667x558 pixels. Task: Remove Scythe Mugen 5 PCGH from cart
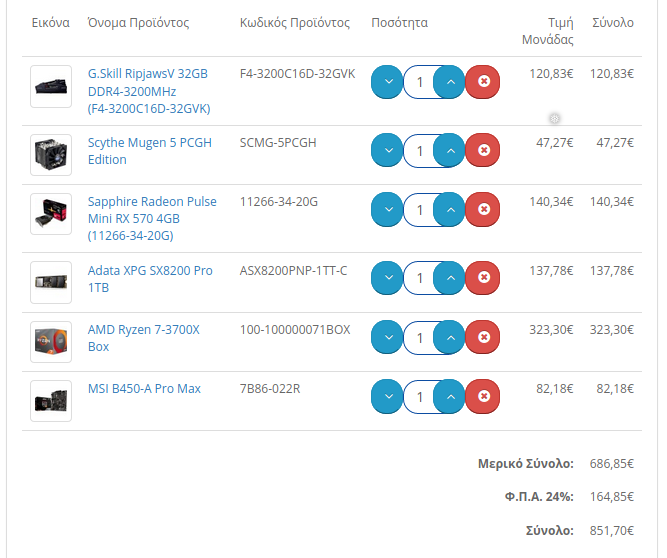tap(483, 150)
